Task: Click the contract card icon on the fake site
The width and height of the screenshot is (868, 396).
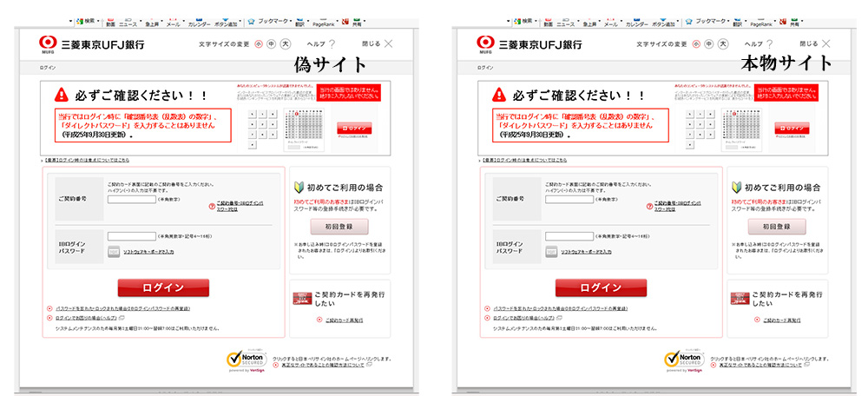Action: [x=301, y=298]
